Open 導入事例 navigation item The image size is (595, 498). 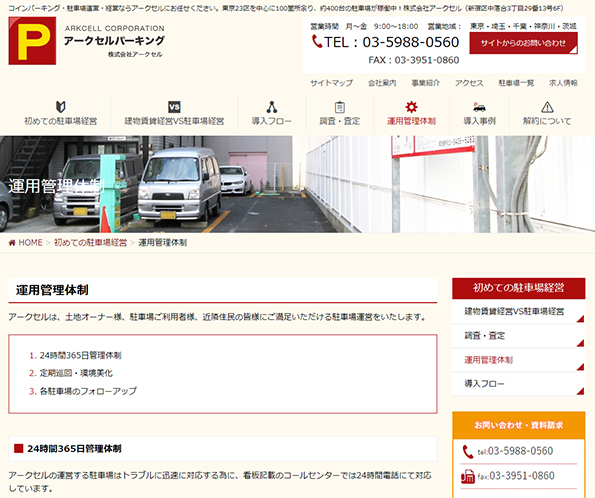[x=479, y=114]
